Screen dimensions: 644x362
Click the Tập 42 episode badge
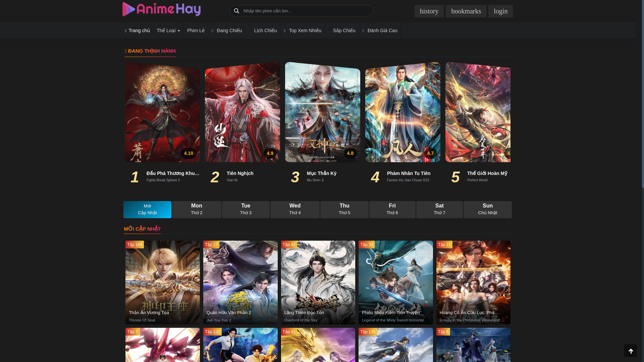289,245
